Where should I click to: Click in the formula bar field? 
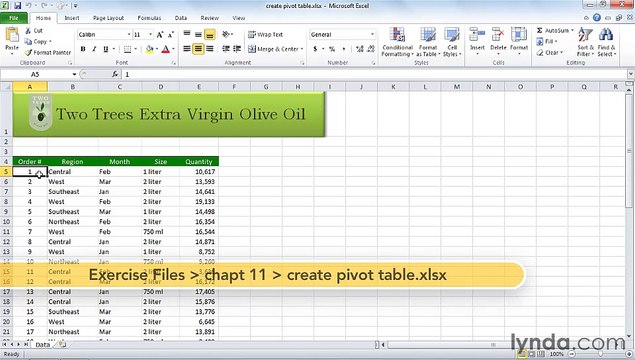(375, 74)
